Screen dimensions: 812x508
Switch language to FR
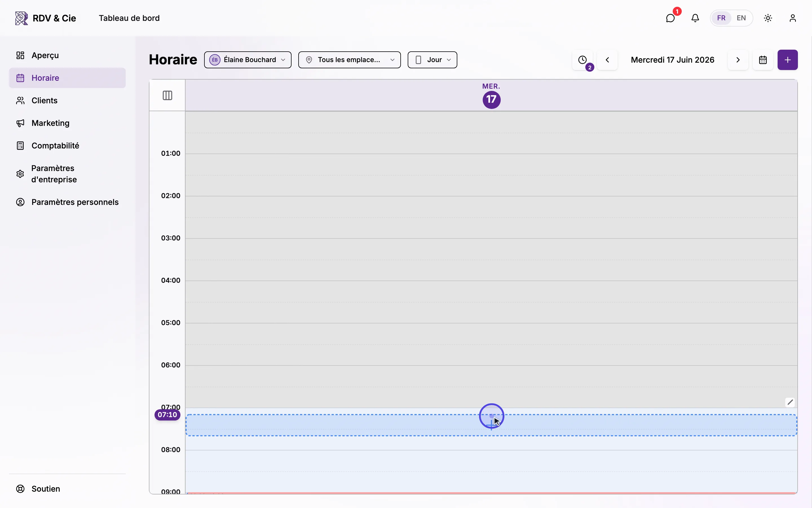coord(721,18)
